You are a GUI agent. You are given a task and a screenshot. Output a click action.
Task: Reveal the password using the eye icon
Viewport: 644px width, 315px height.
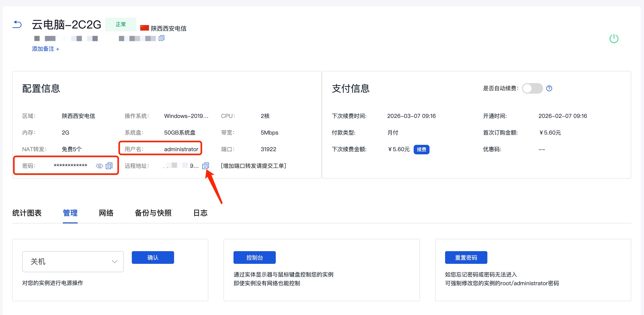pos(99,166)
